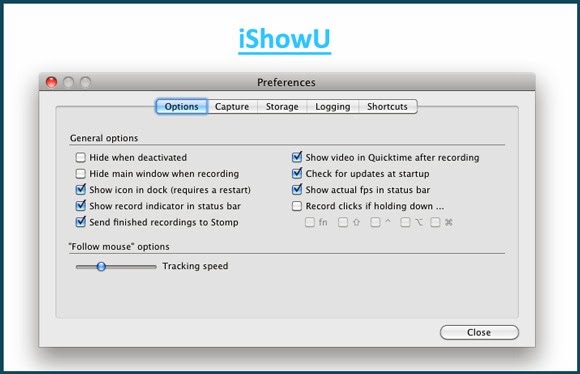The width and height of the screenshot is (580, 374).
Task: Uncheck Send finished recordings to Stomp
Action: (80, 222)
